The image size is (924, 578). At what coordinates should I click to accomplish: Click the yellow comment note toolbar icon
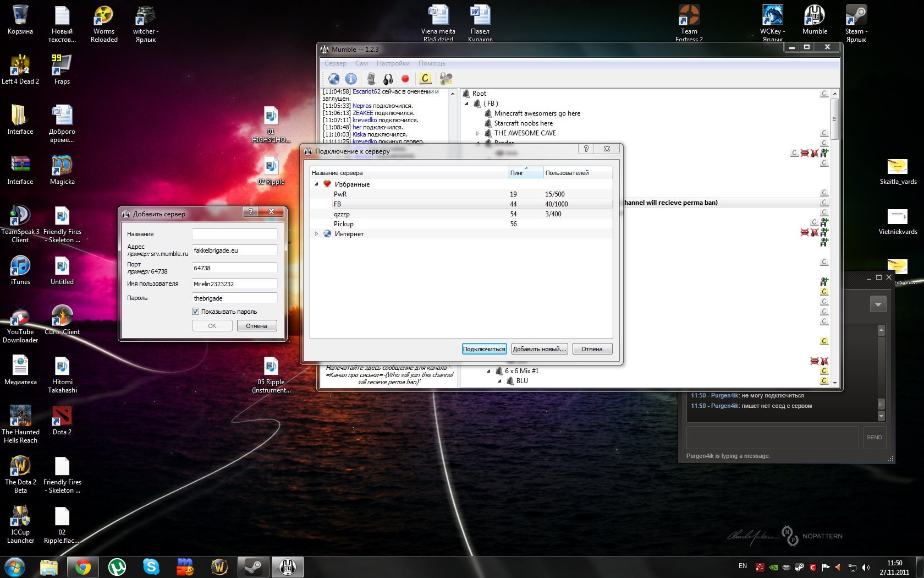pos(425,79)
